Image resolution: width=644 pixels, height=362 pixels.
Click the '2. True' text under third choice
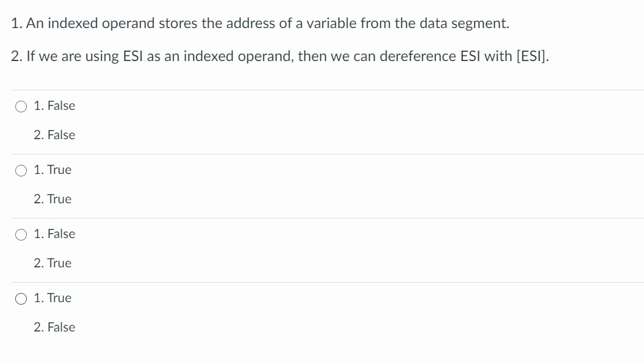click(x=53, y=263)
